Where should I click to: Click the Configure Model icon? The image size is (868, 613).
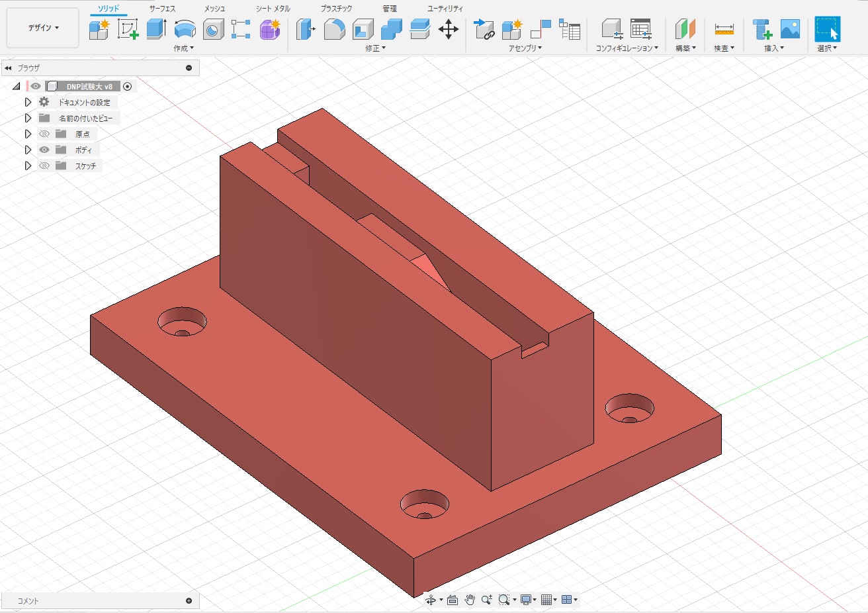point(612,29)
